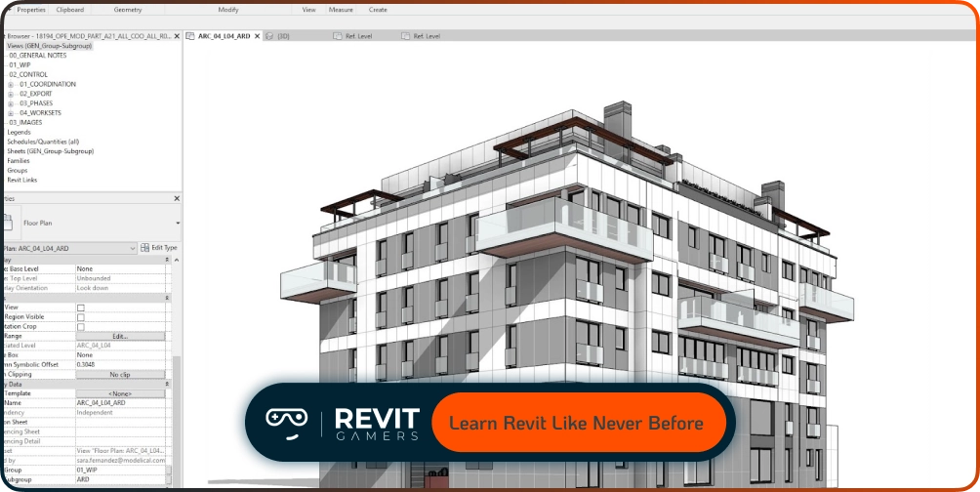Click the Base Level value None
Viewport: 980px width, 492px height.
120,268
